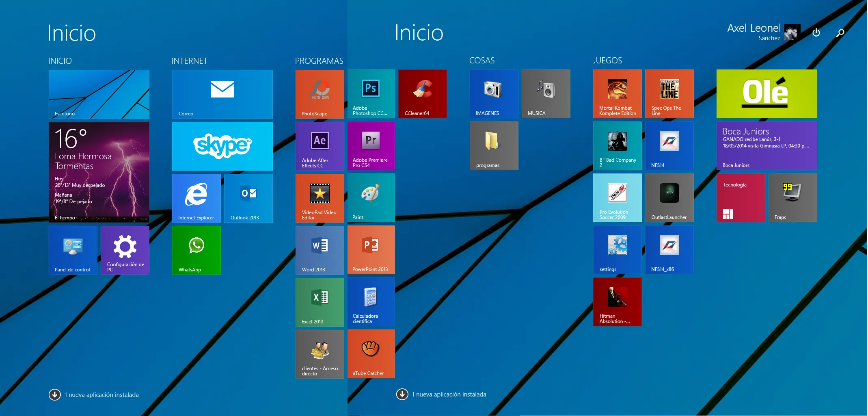
Task: Click the Axel Leonel Sanchez account name
Action: (x=754, y=32)
